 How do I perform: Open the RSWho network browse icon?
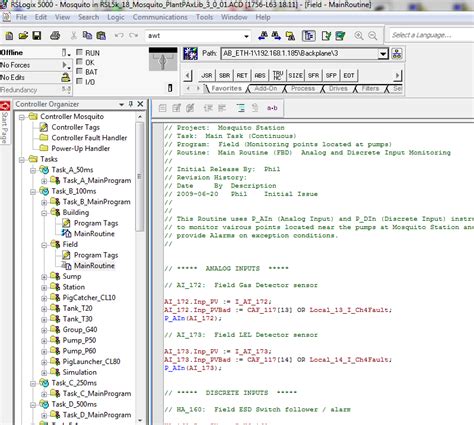pos(190,54)
